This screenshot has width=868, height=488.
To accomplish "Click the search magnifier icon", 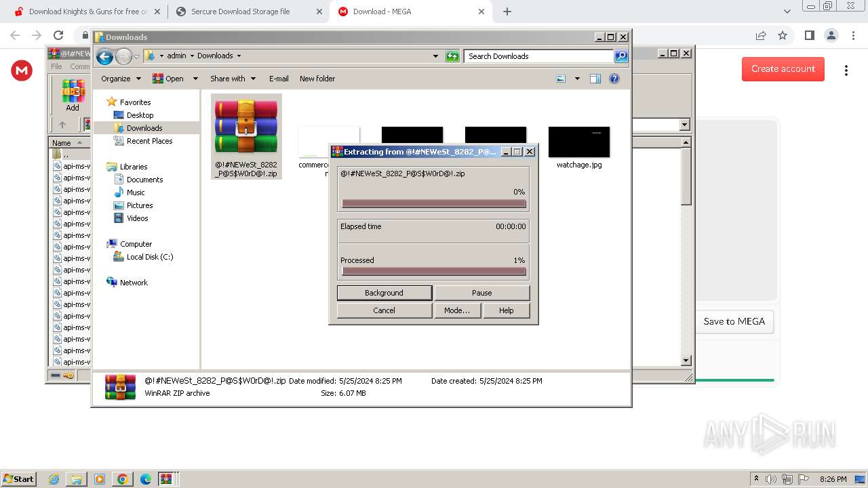I will coord(621,56).
